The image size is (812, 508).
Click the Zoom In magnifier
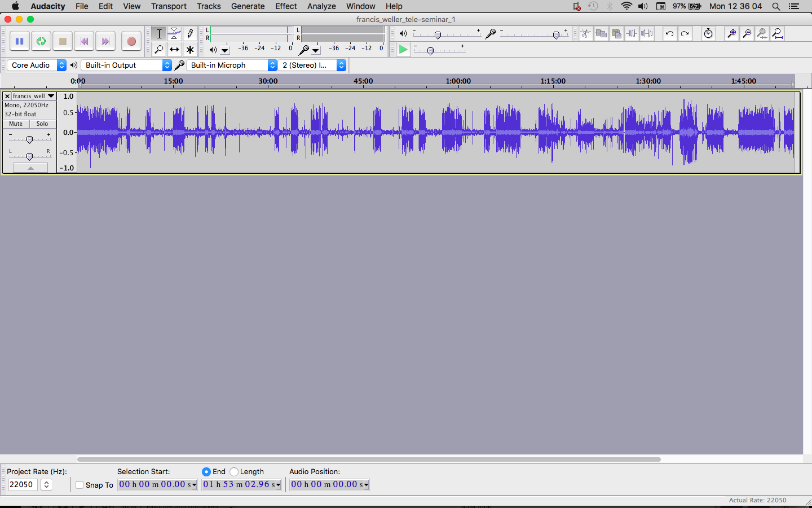[x=731, y=34]
